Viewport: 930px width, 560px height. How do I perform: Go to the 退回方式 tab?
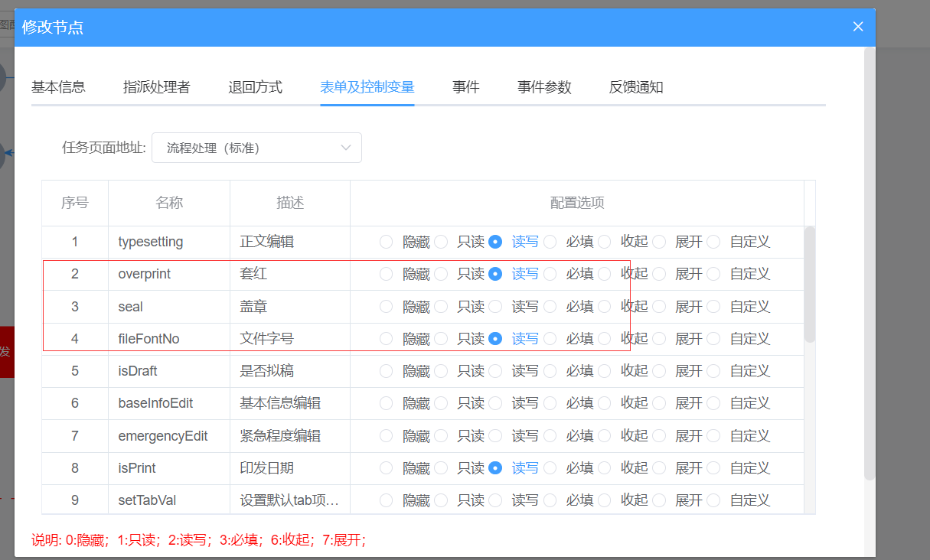(x=255, y=87)
